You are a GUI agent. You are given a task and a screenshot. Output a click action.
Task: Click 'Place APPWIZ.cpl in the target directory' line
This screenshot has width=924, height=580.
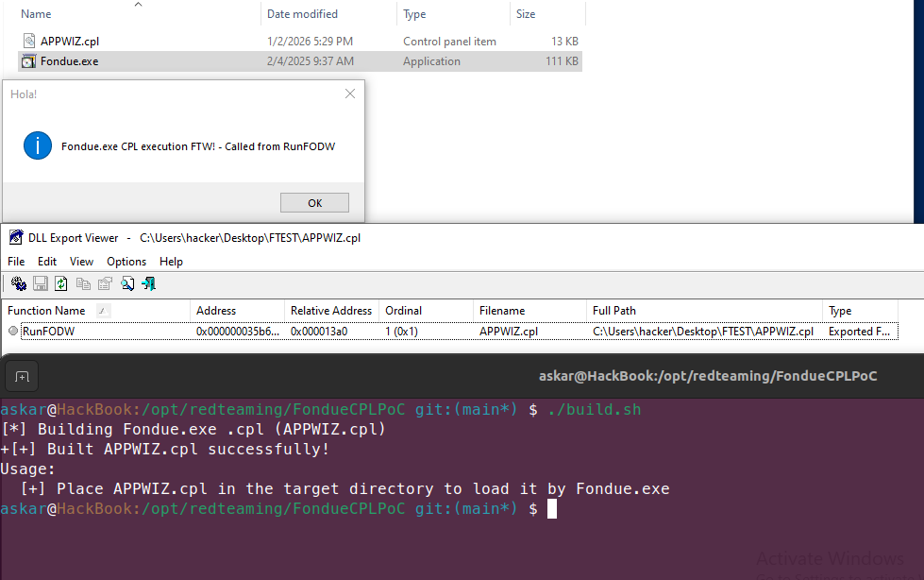[x=344, y=488]
